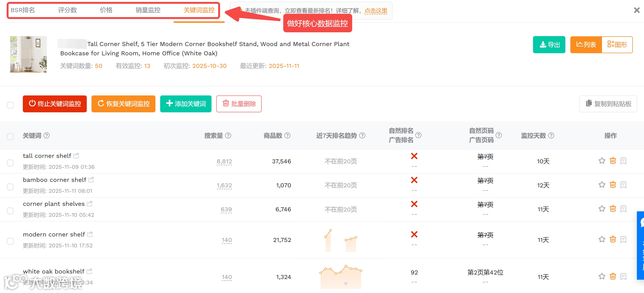Image resolution: width=644 pixels, height=293 pixels.
Task: Open the note icon for white oak bookshelf row
Action: (624, 276)
